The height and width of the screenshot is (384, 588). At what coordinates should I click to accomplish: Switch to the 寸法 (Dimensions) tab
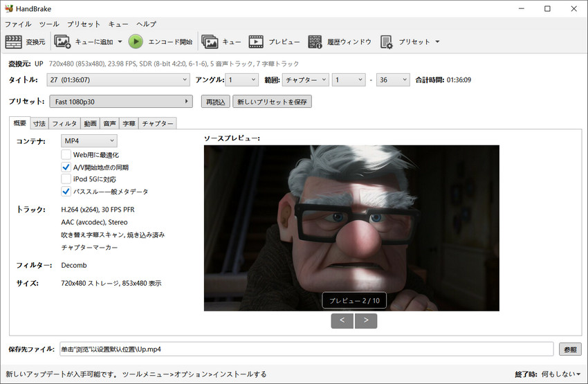tap(39, 123)
